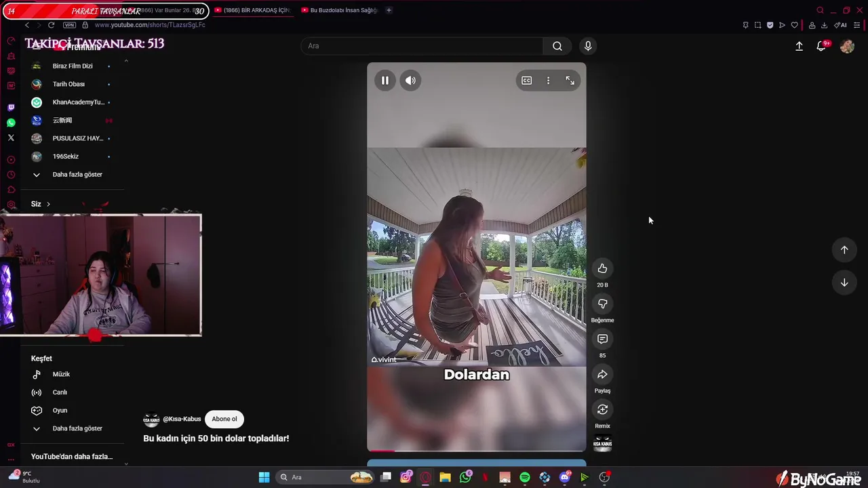Open the Windows Start menu
868x488 pixels.
264,477
